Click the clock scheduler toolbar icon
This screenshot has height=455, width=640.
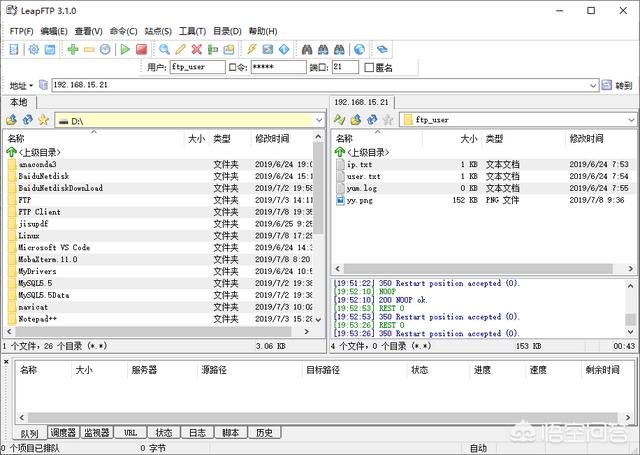pos(105,49)
